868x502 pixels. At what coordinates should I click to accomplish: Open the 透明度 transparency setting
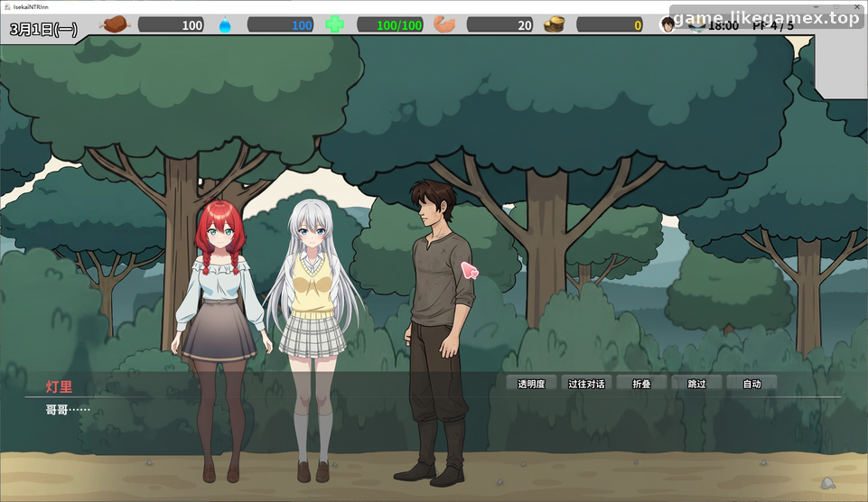(531, 384)
